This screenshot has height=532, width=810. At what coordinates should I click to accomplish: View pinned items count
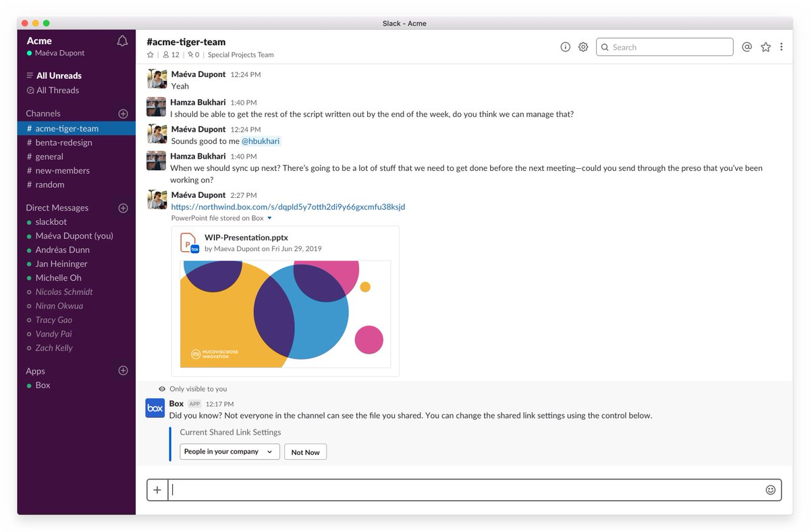pos(194,55)
